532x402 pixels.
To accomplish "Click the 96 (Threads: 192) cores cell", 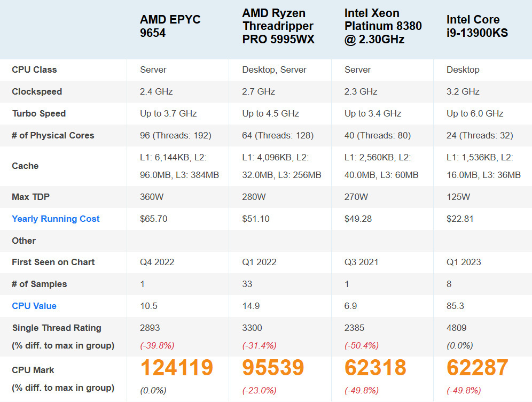I will coord(176,135).
